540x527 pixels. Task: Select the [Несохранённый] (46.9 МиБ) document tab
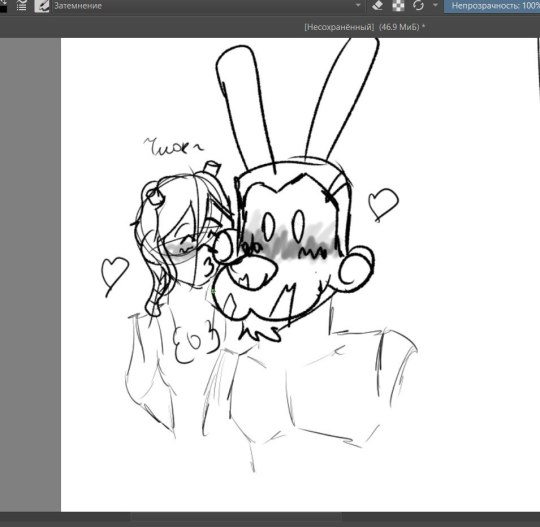tap(364, 27)
